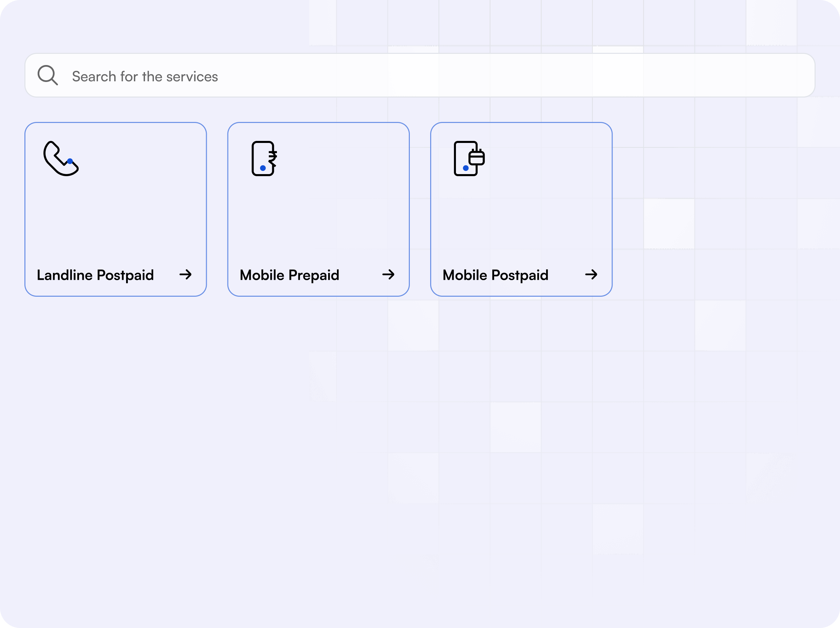The height and width of the screenshot is (628, 840).
Task: Open the Landline Postpaid label
Action: tap(95, 275)
